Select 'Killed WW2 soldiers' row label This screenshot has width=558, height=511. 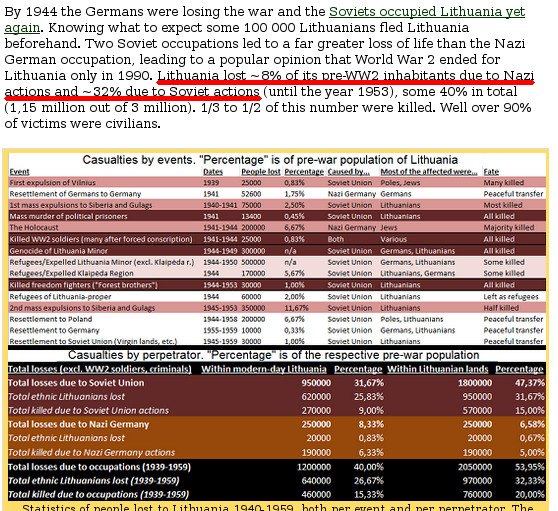click(x=101, y=239)
